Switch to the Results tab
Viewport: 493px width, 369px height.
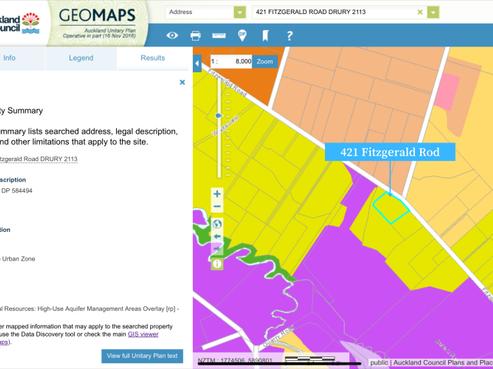[153, 58]
